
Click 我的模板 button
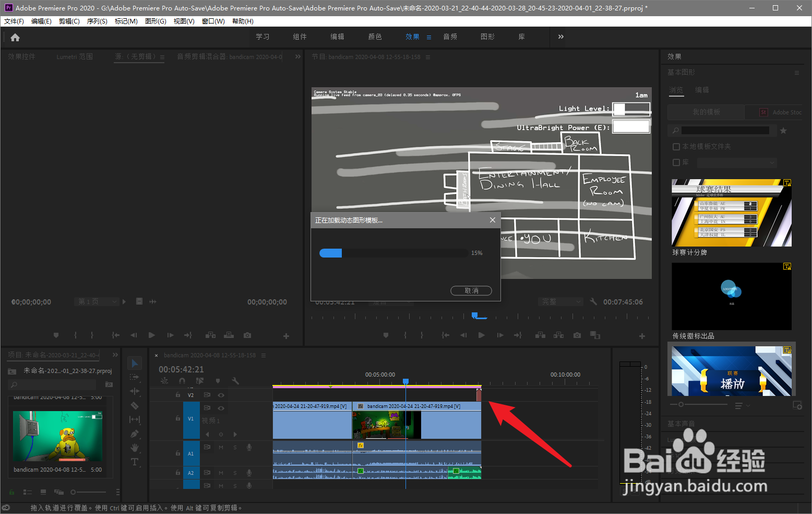point(706,112)
